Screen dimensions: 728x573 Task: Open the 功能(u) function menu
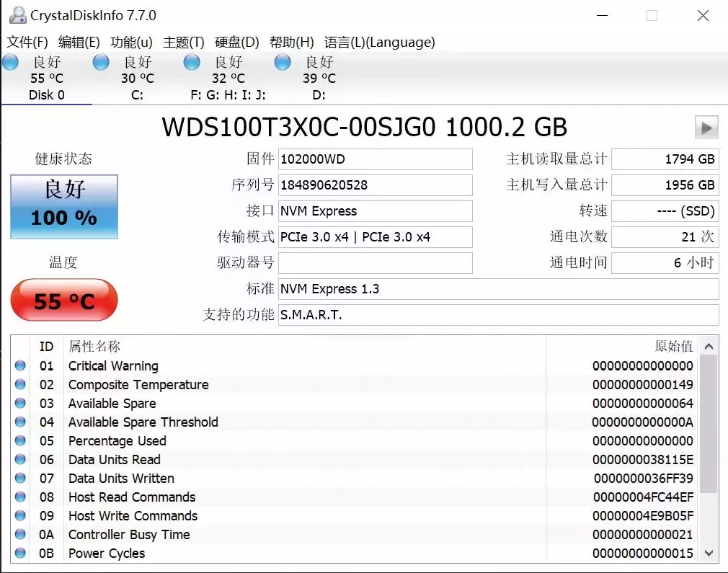(130, 43)
